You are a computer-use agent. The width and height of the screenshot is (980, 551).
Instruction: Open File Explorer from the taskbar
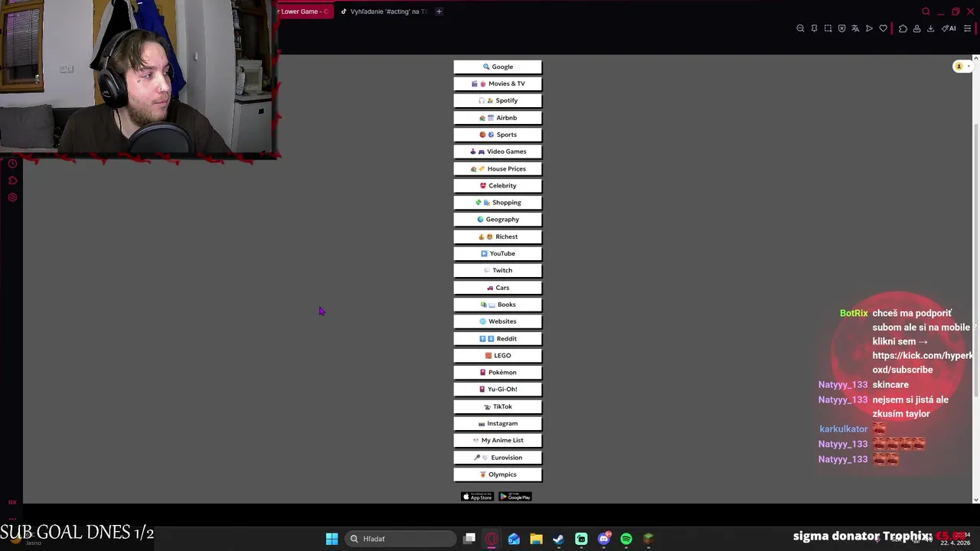tap(536, 539)
